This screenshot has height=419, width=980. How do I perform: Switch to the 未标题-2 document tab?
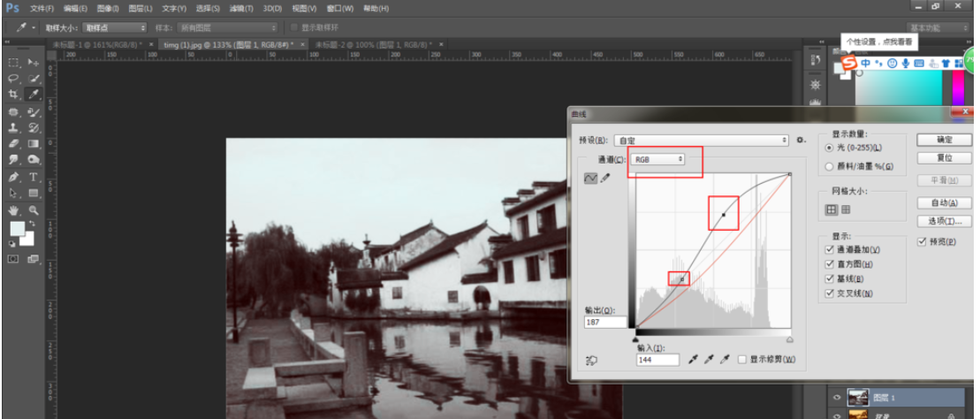click(373, 44)
